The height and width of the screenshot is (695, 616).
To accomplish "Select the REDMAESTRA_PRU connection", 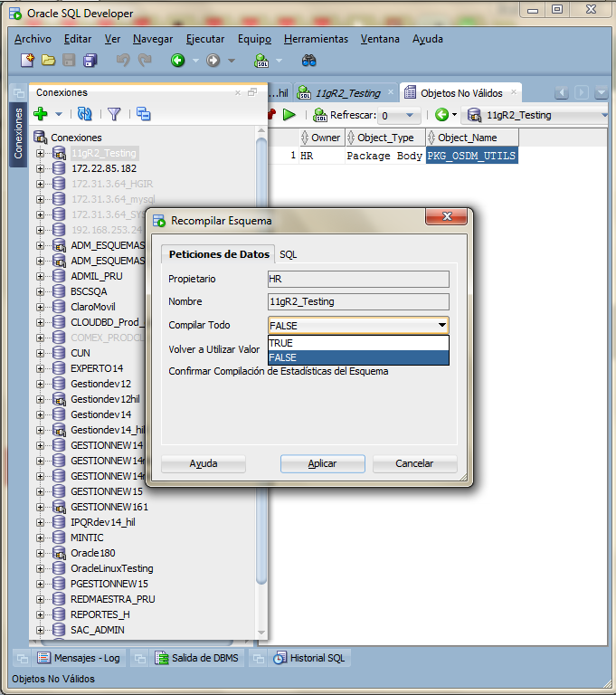I will 112,599.
